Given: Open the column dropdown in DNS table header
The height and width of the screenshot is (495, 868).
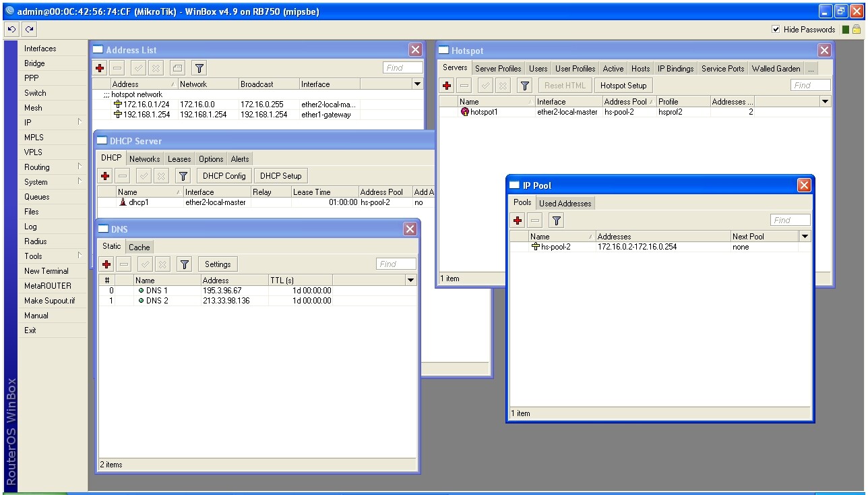Looking at the screenshot, I should [411, 281].
